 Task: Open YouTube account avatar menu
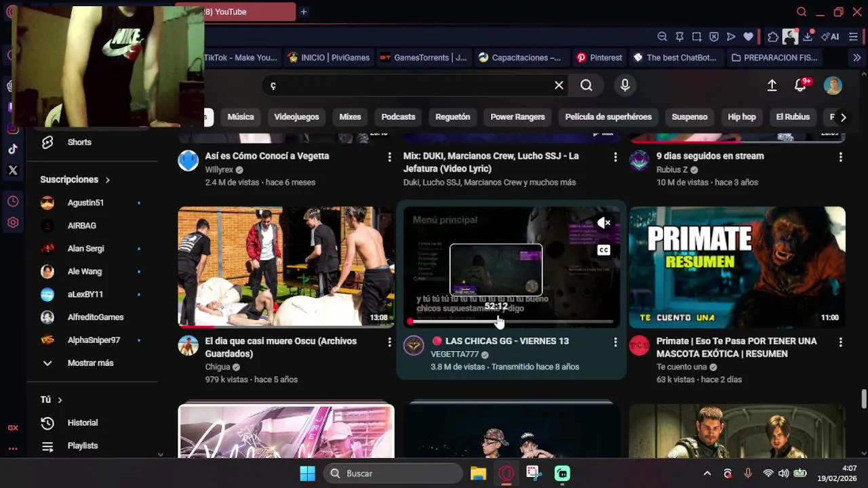(833, 85)
